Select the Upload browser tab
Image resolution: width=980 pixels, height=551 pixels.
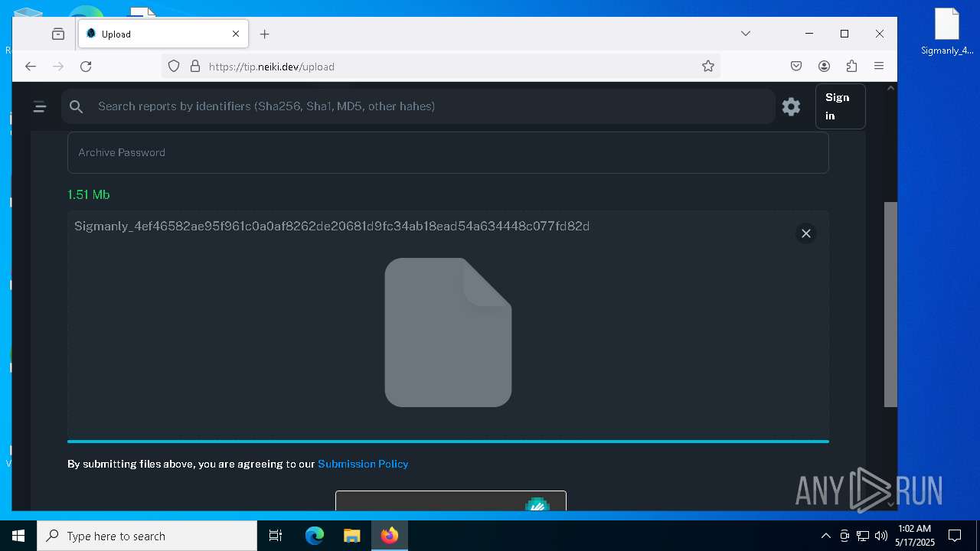[163, 34]
